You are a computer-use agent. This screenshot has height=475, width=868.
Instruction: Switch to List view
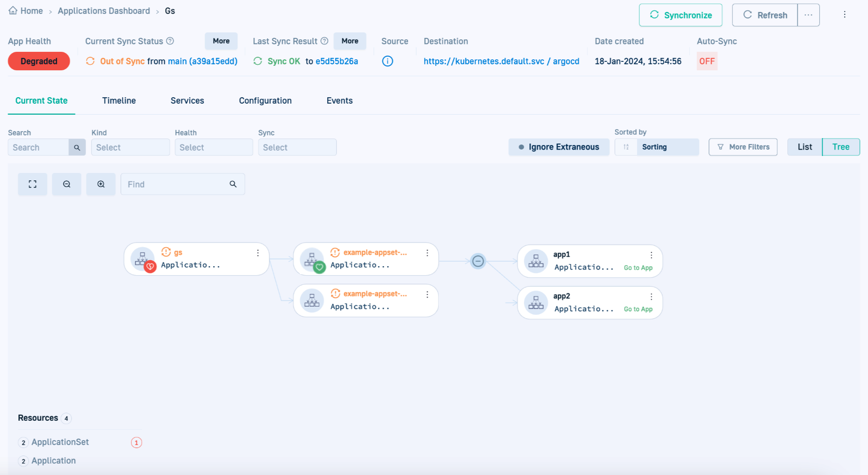pyautogui.click(x=804, y=147)
